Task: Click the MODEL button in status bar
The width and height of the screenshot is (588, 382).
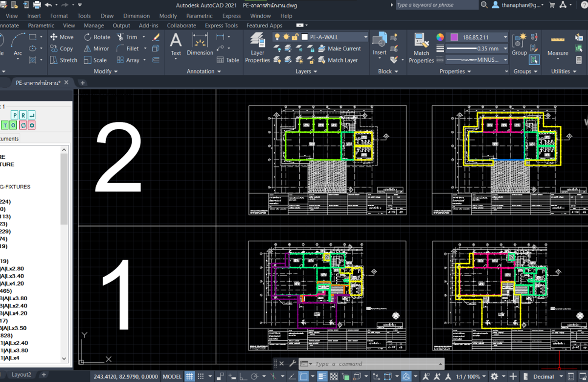Action: [172, 377]
